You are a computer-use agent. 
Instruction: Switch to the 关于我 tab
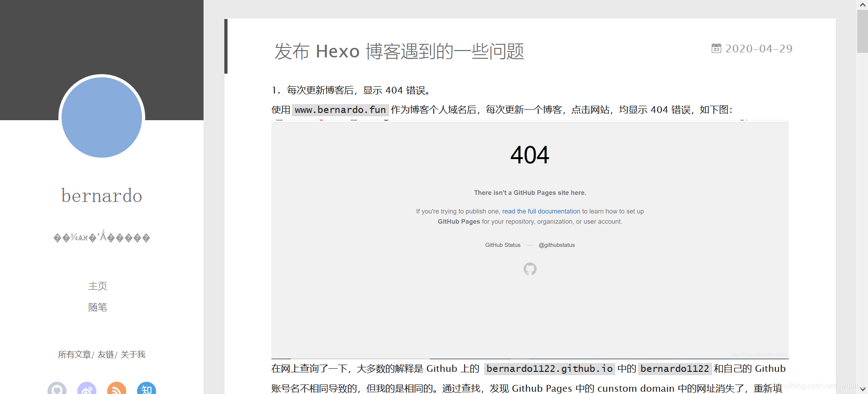[x=133, y=355]
